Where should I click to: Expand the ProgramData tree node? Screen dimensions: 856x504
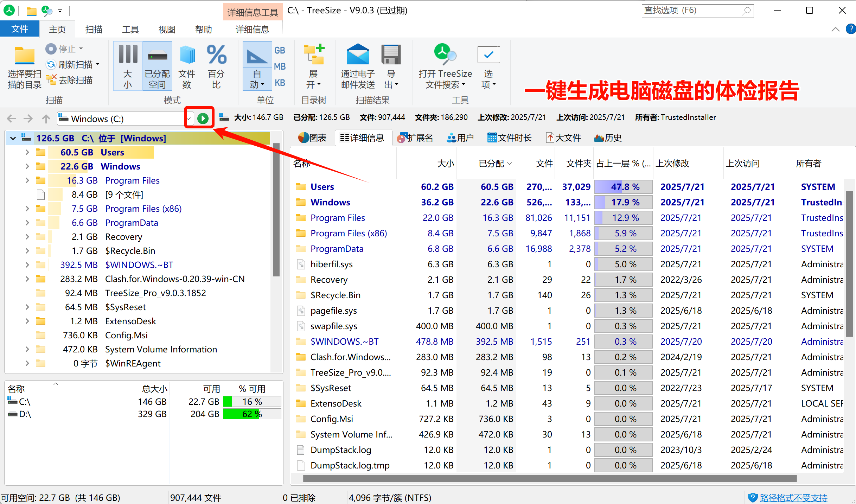click(x=27, y=223)
